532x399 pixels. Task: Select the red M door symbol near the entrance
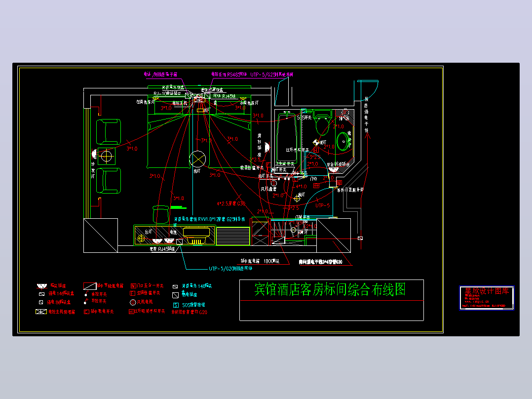click(339, 183)
